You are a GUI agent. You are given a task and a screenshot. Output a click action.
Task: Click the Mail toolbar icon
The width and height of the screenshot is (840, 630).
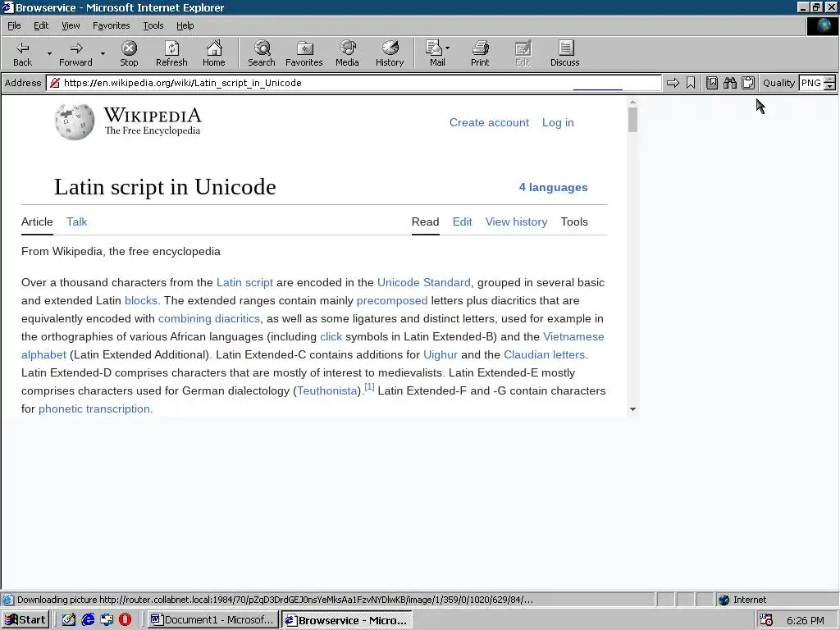pos(435,53)
